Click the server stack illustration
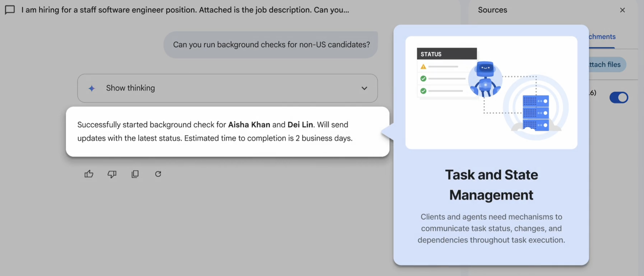Screen dimensions: 644x276 536,113
